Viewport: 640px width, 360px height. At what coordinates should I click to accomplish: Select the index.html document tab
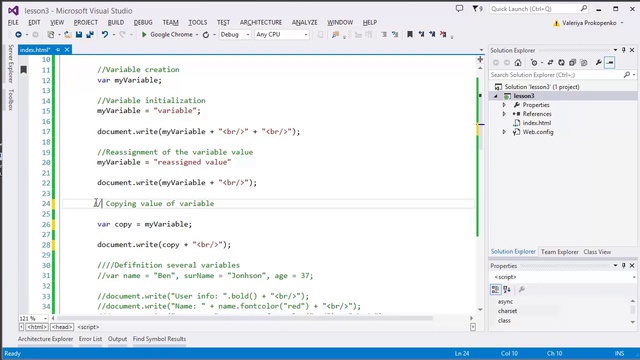(x=35, y=50)
